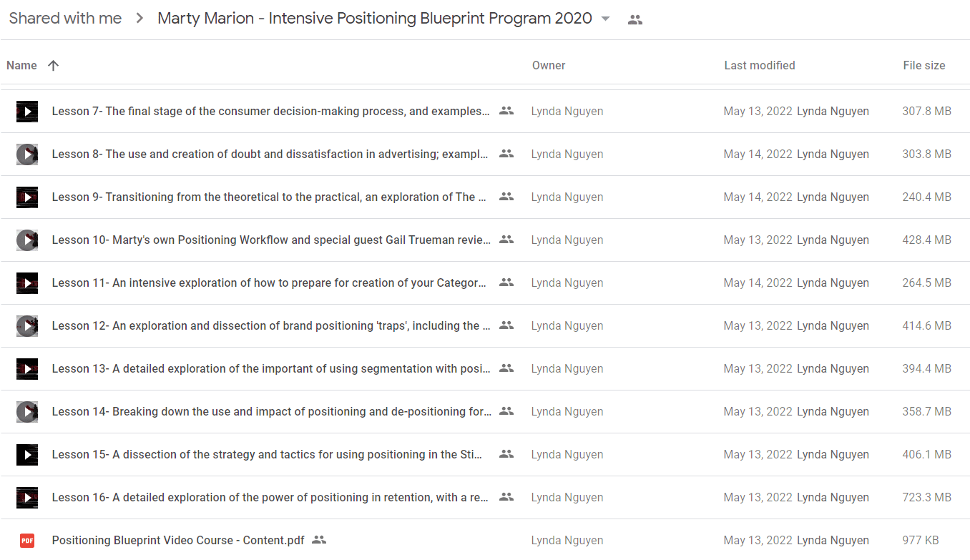Click May 14, 2022 modified date on Lesson 8 row
970x560 pixels.
(x=758, y=154)
